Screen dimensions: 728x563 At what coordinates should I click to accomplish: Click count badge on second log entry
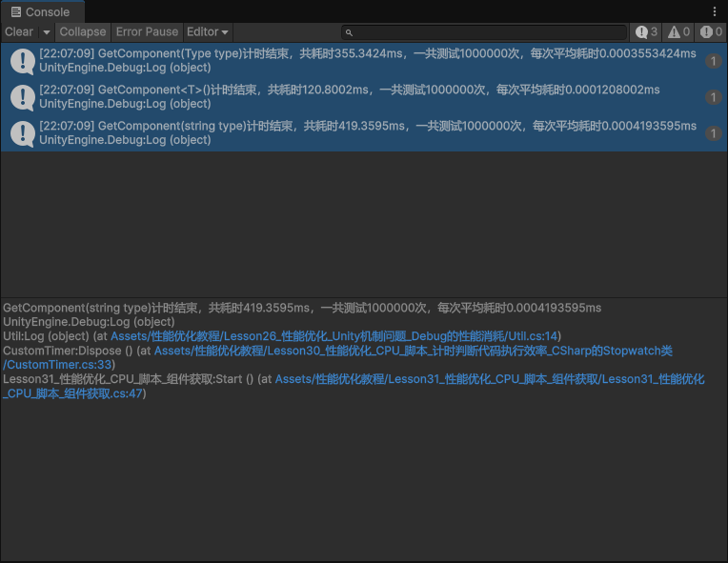click(x=713, y=97)
